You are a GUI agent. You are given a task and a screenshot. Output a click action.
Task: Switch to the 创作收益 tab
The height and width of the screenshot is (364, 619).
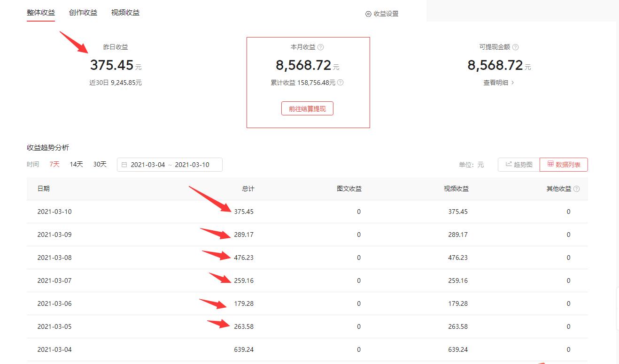point(83,13)
